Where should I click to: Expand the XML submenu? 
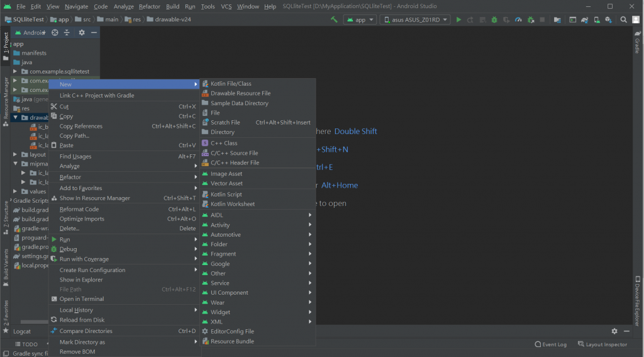tap(257, 322)
